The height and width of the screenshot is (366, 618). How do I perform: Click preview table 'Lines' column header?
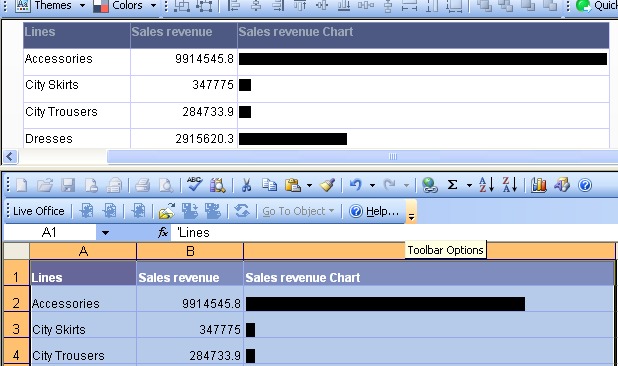(x=76, y=35)
